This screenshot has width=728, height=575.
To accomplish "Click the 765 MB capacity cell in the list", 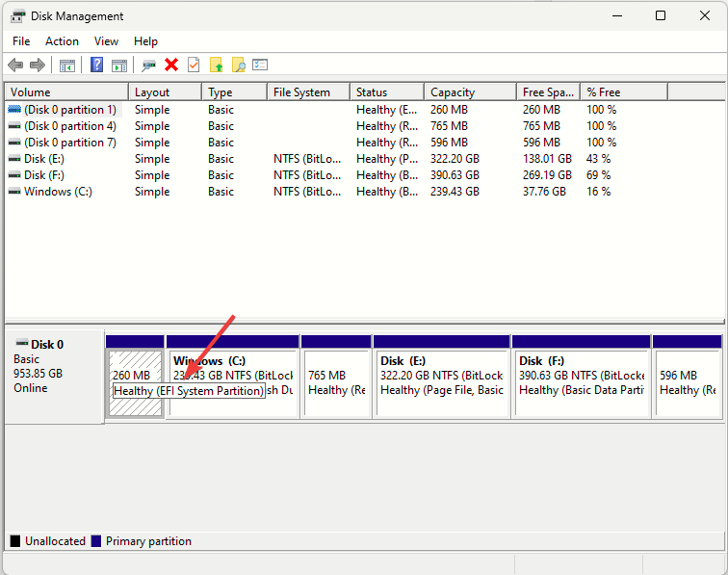I will pos(449,126).
